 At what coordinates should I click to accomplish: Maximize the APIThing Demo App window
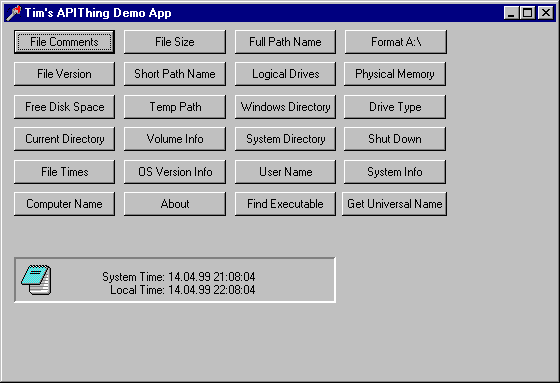pos(528,13)
